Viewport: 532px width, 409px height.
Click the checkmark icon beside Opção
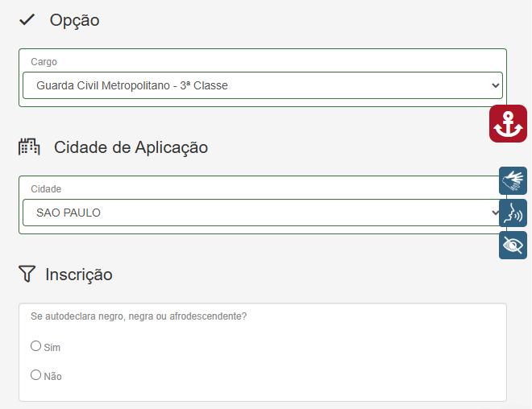coord(27,20)
